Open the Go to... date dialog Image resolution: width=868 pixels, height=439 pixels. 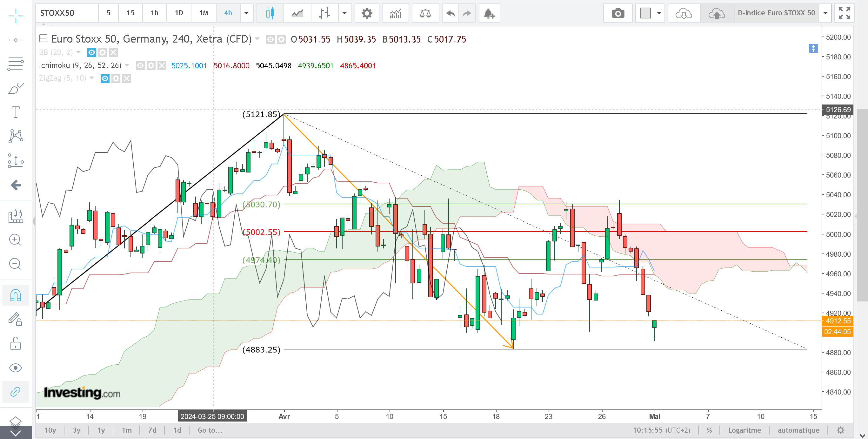(210, 430)
